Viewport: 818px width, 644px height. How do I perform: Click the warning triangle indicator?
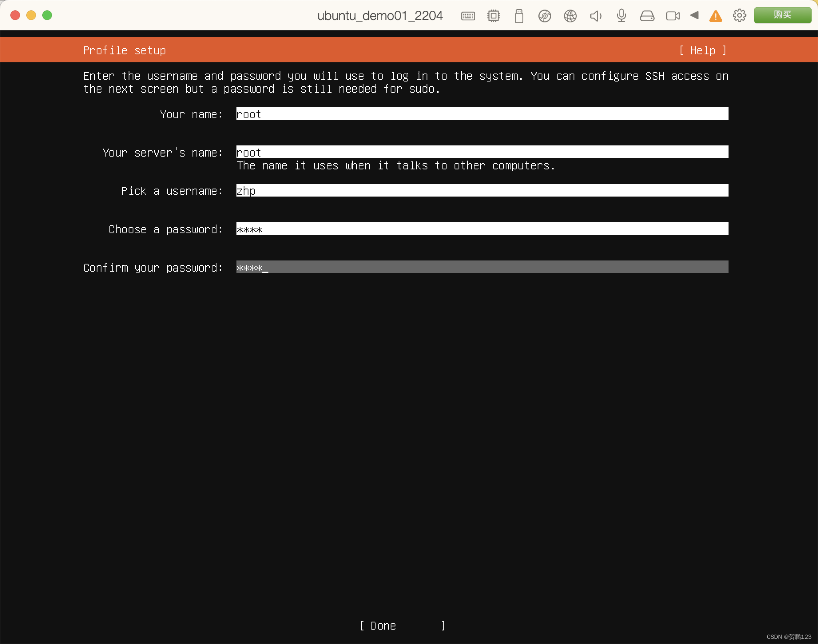pos(715,15)
